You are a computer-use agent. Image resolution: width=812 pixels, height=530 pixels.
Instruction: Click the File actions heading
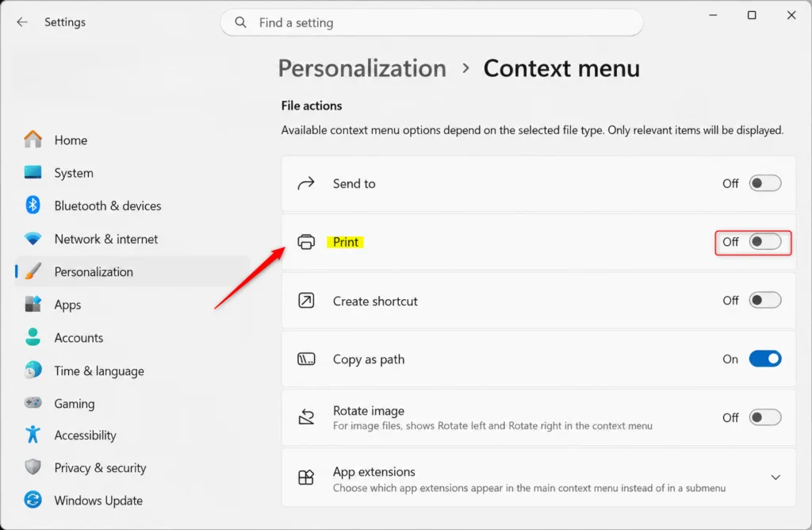(312, 106)
